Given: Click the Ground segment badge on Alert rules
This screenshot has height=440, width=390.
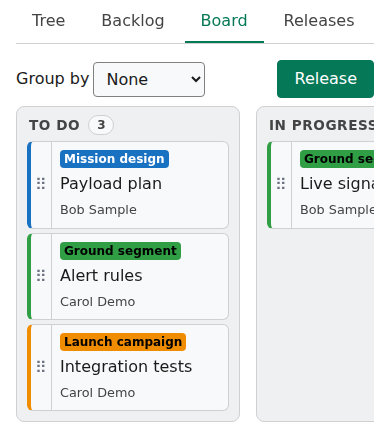Looking at the screenshot, I should coord(120,251).
